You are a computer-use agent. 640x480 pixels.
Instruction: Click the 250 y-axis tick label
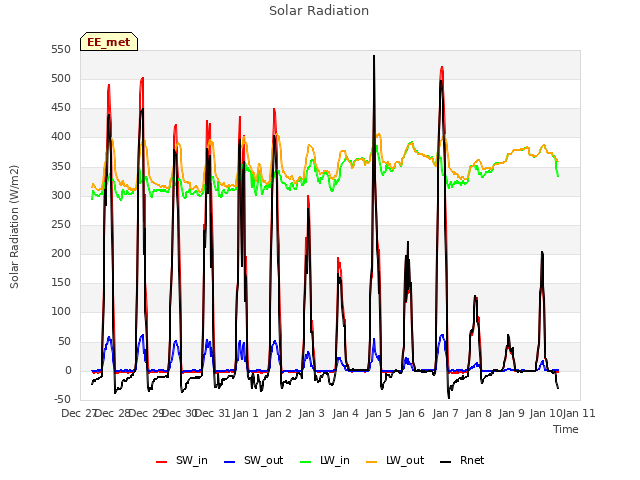pyautogui.click(x=61, y=224)
